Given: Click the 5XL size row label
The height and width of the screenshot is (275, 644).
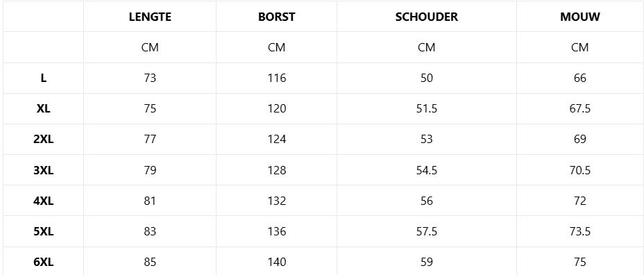Looking at the screenshot, I should (44, 231).
